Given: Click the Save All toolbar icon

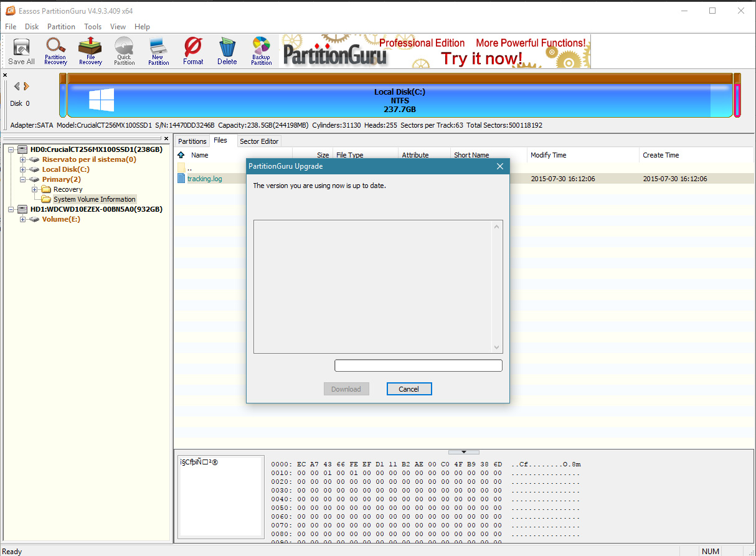Looking at the screenshot, I should (x=21, y=51).
